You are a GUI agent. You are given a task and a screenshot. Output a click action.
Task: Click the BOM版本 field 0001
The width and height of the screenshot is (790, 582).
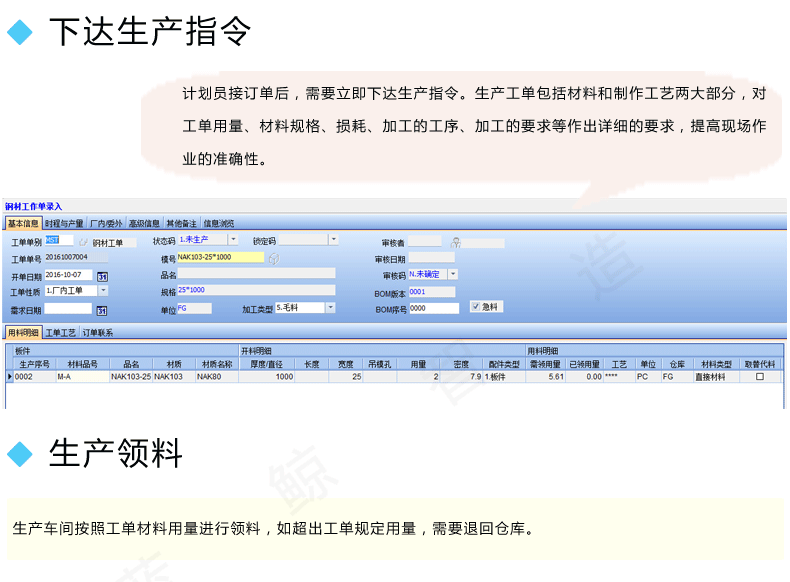click(432, 292)
